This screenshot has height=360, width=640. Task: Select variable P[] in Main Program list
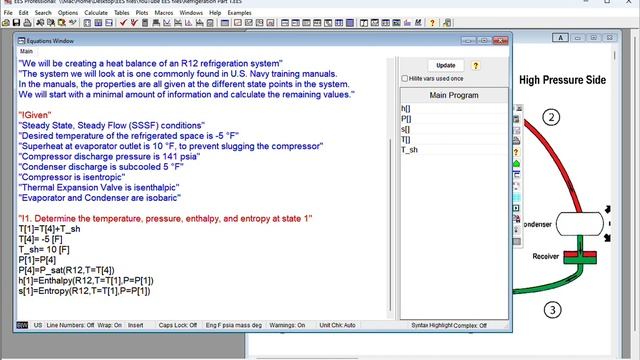coord(454,119)
